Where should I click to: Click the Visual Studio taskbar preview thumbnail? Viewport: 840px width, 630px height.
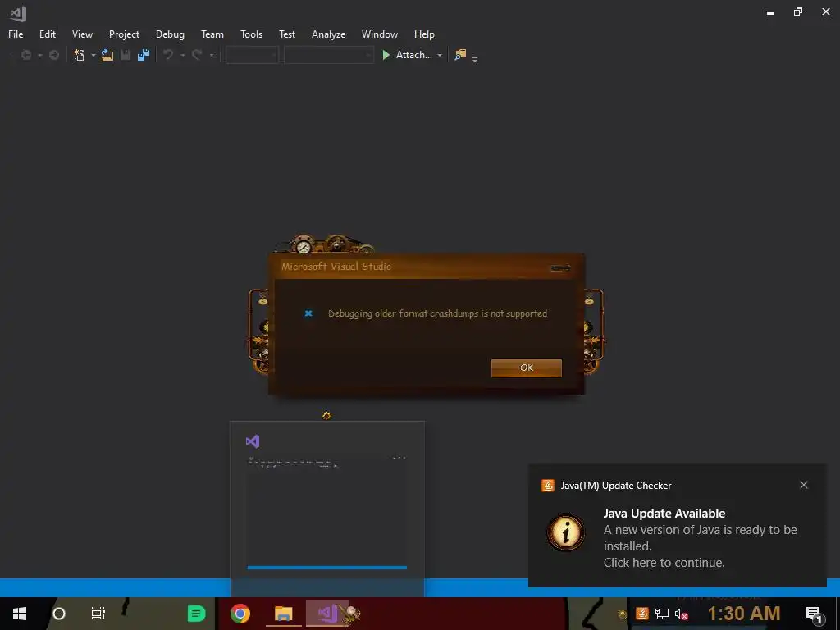pos(326,509)
